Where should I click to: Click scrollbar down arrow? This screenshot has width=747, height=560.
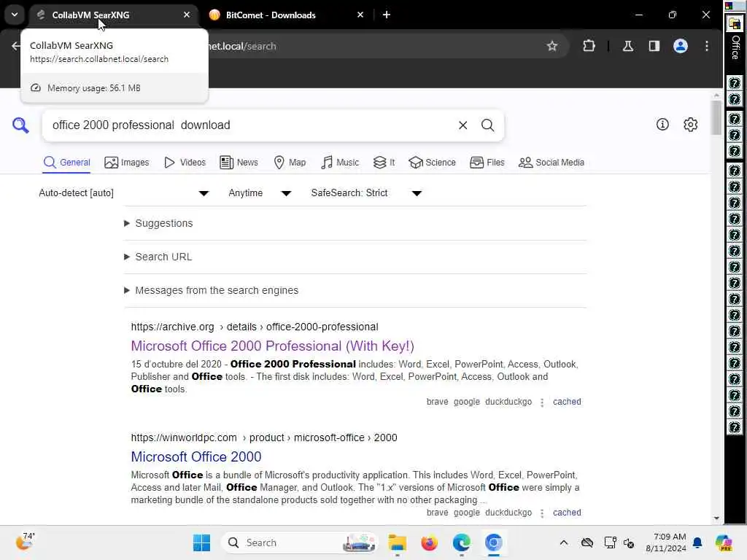716,518
